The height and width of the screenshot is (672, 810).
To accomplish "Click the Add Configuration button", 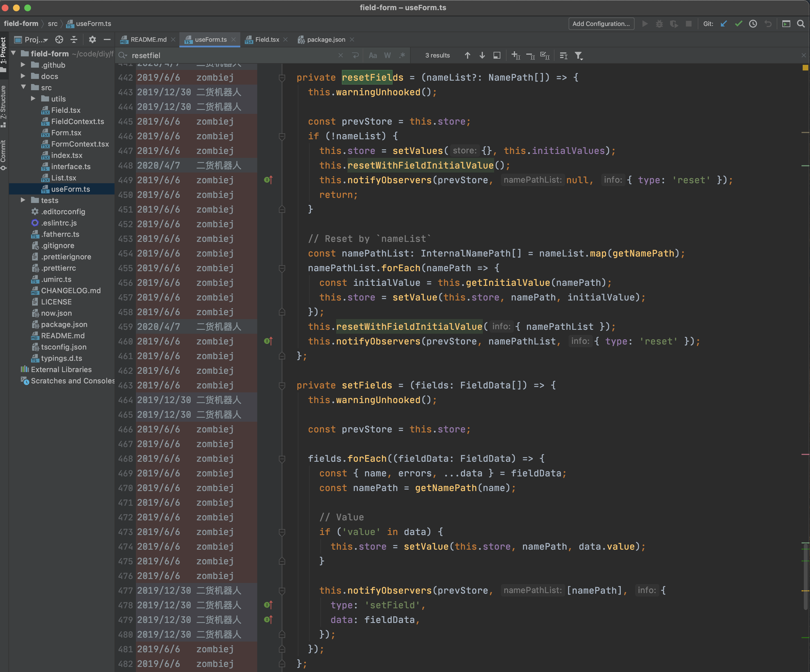I will click(x=601, y=23).
